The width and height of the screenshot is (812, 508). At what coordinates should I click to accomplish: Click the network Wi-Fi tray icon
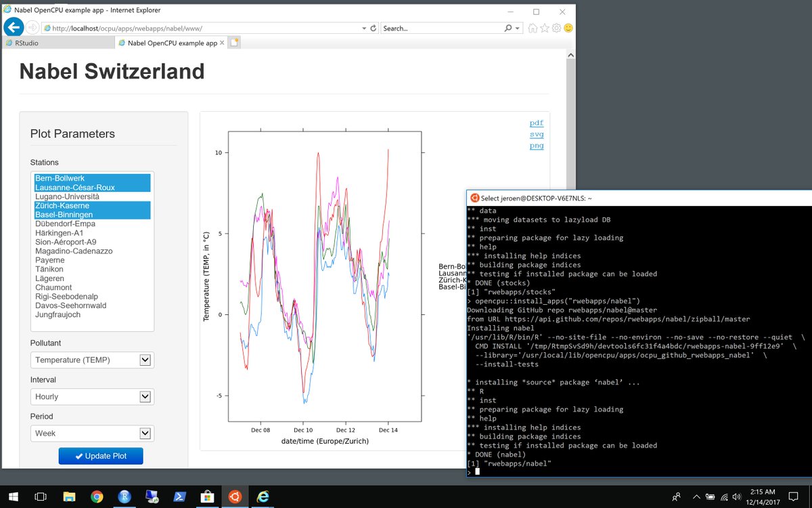coord(723,496)
